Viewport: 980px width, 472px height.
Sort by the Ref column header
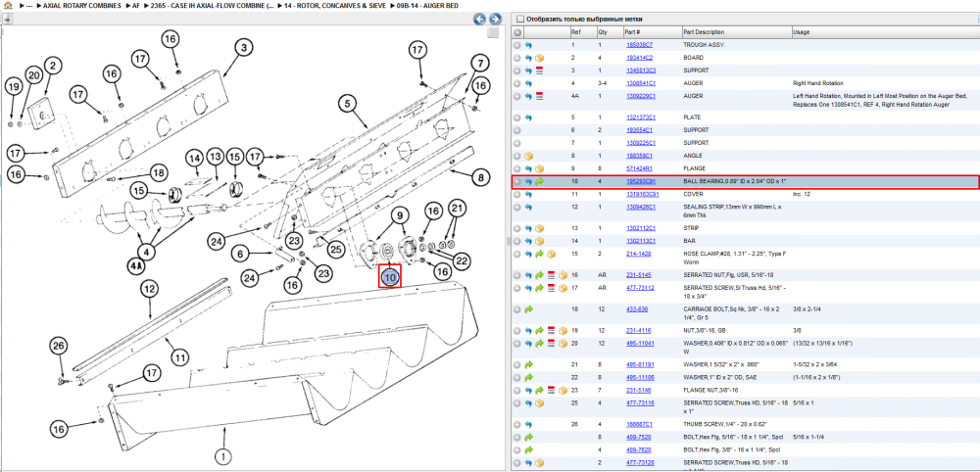575,32
